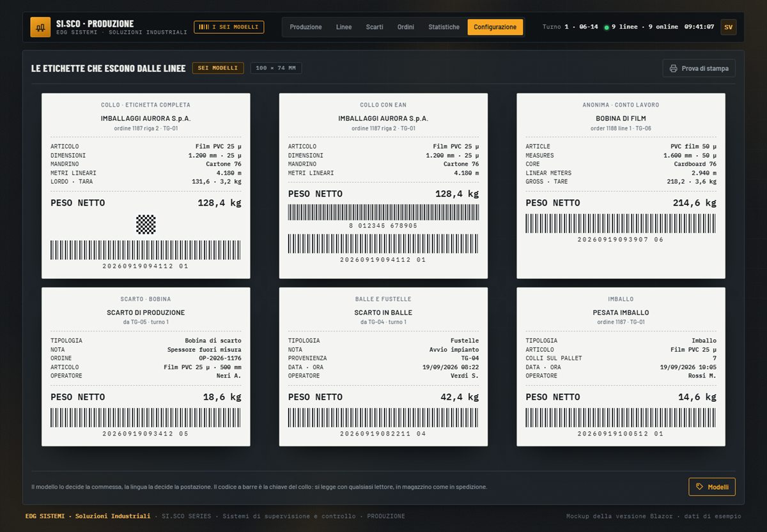
Task: Select the Balle e fustelle label preview
Action: (x=383, y=367)
